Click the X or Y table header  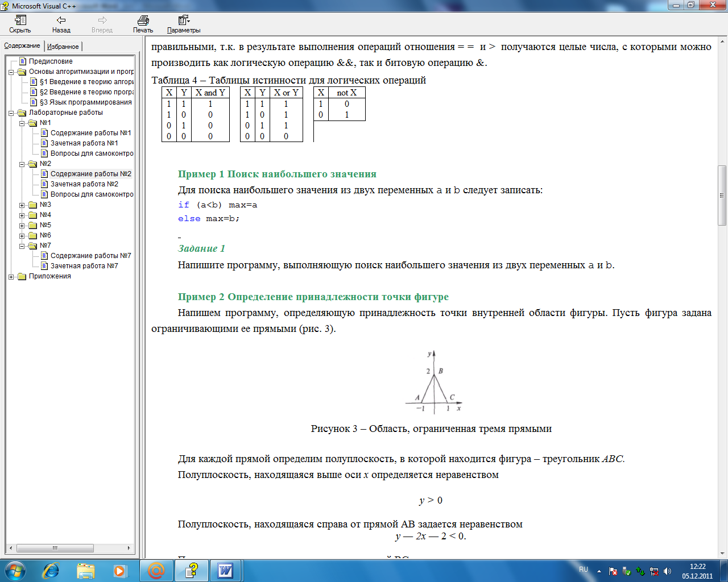286,93
